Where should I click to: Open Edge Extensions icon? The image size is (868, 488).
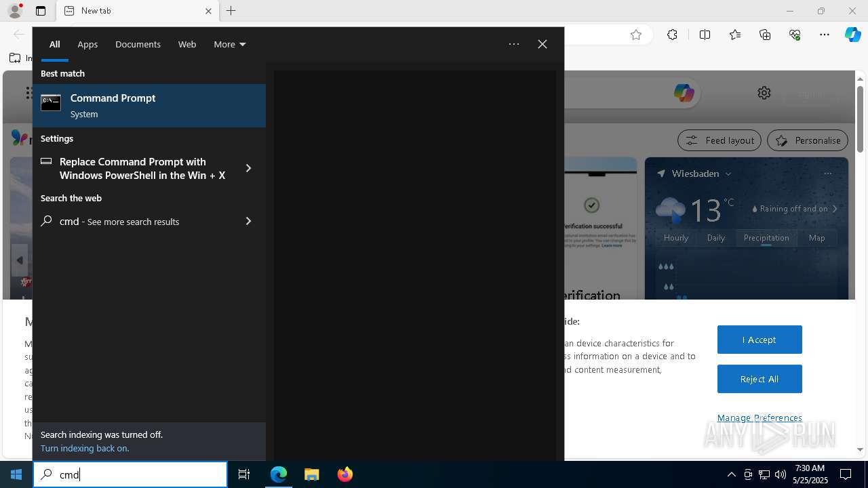pos(672,35)
